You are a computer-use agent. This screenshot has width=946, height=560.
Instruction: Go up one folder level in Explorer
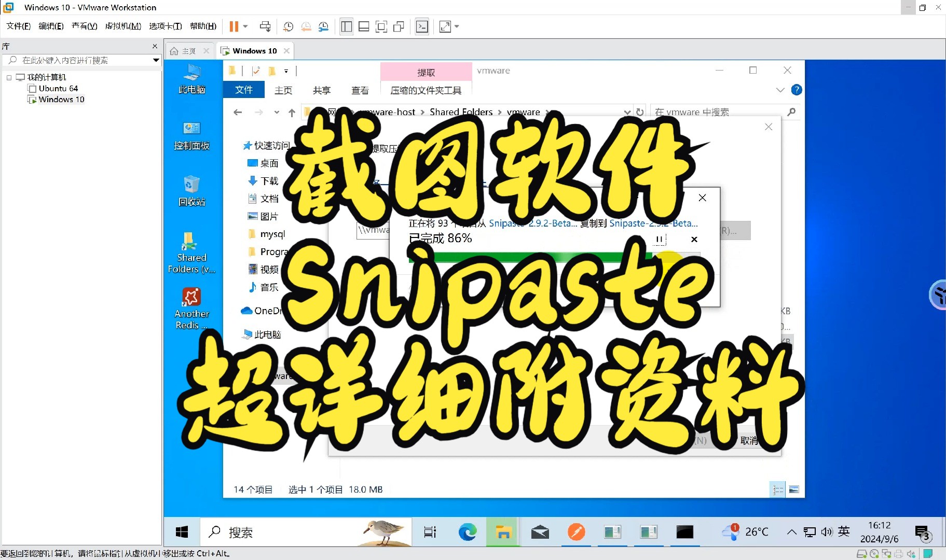(292, 112)
